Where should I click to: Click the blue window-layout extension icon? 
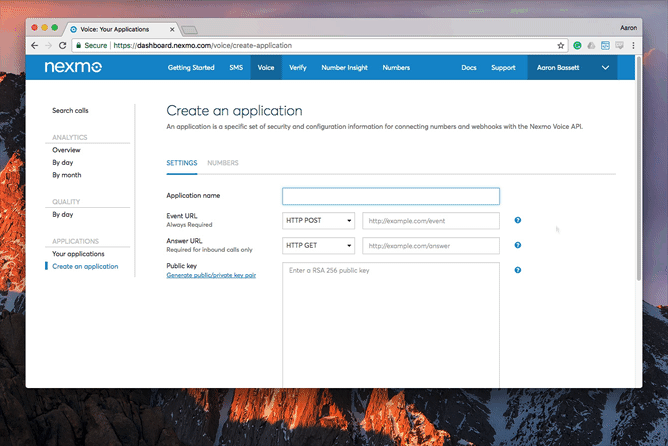pyautogui.click(x=605, y=46)
